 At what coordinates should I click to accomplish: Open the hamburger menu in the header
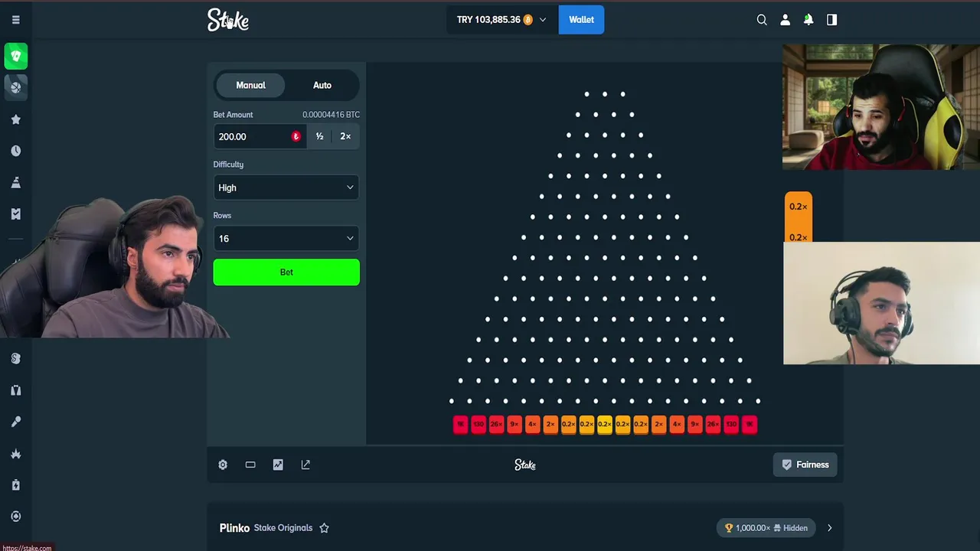(x=15, y=20)
